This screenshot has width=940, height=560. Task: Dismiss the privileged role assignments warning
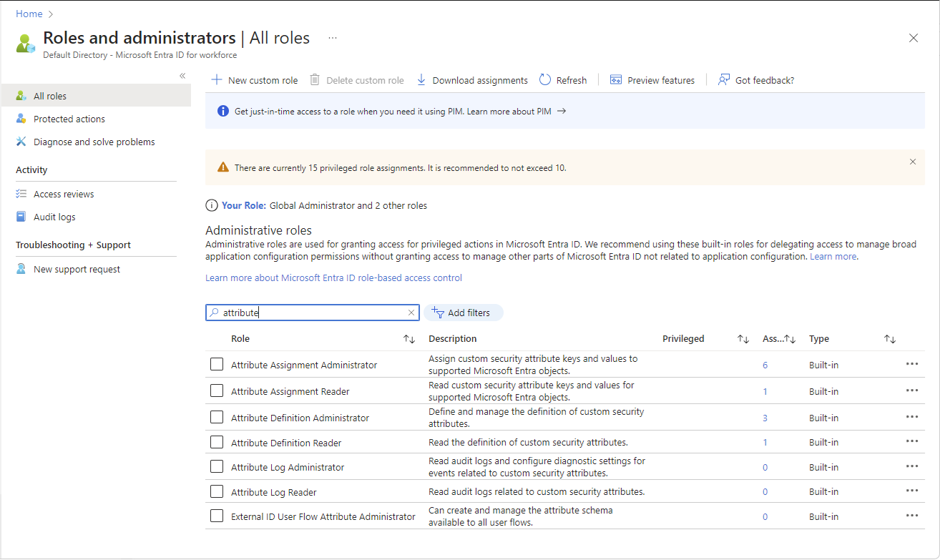pos(913,162)
